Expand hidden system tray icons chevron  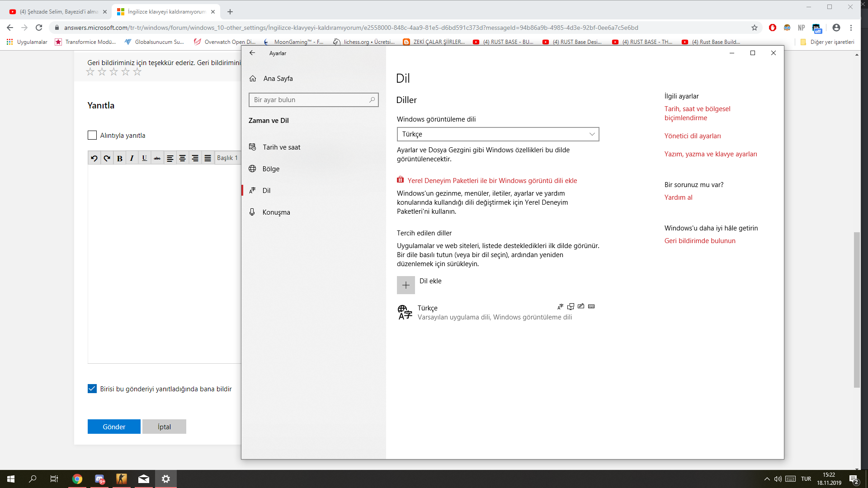pos(767,479)
